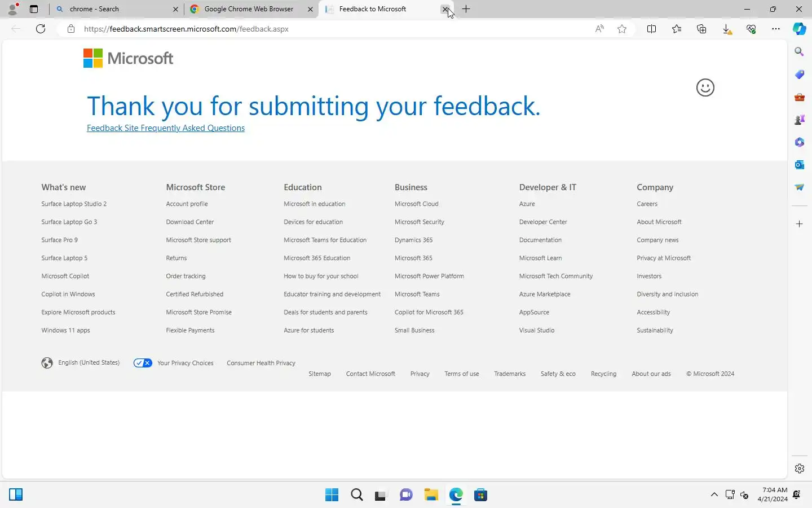Screen dimensions: 812x508
Task: Open the Downloads icon
Action: tap(727, 29)
